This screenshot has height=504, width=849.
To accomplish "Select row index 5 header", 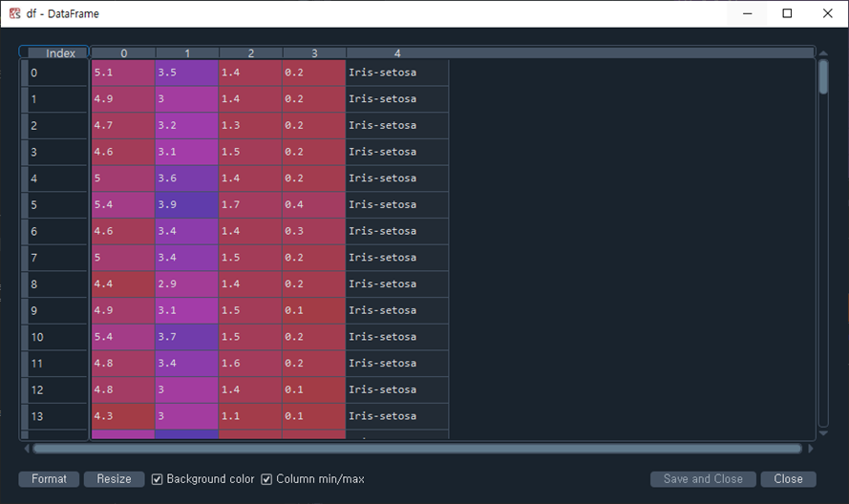I will 54,204.
